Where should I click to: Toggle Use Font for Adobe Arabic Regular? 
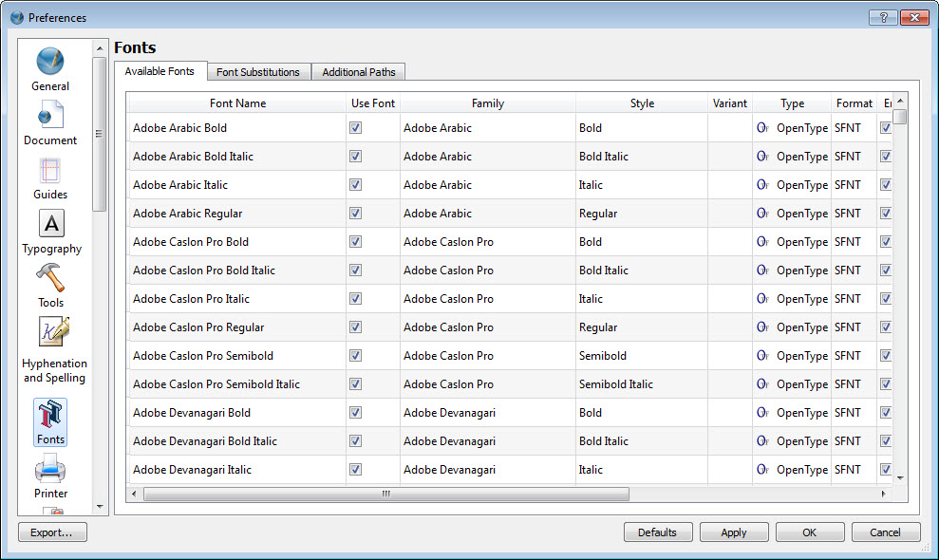tap(356, 214)
